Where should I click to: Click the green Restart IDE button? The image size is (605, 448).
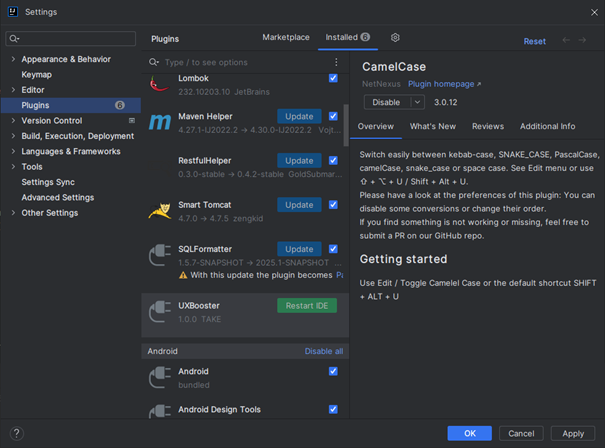coord(307,306)
